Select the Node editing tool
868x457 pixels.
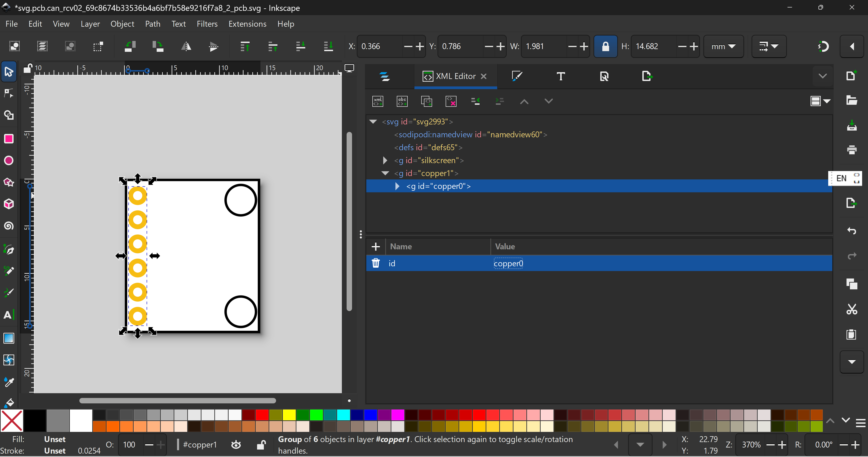coord(9,93)
